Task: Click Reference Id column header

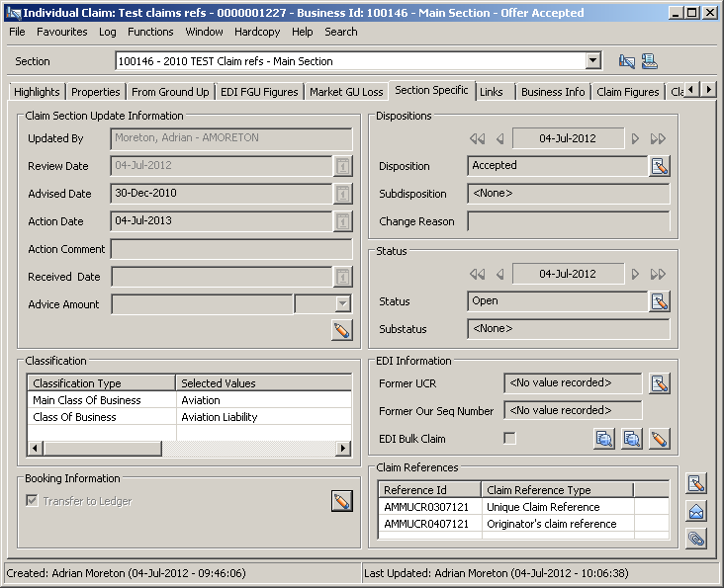Action: pos(430,490)
